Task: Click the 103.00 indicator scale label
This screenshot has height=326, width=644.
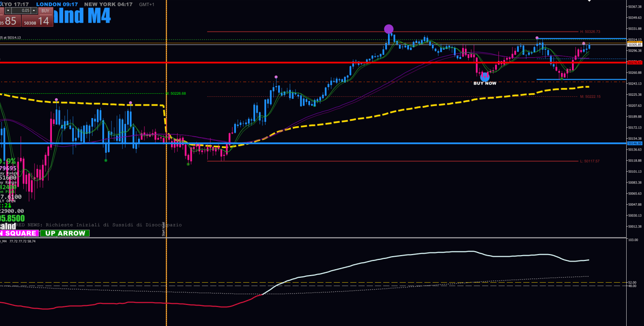Action: [x=633, y=240]
